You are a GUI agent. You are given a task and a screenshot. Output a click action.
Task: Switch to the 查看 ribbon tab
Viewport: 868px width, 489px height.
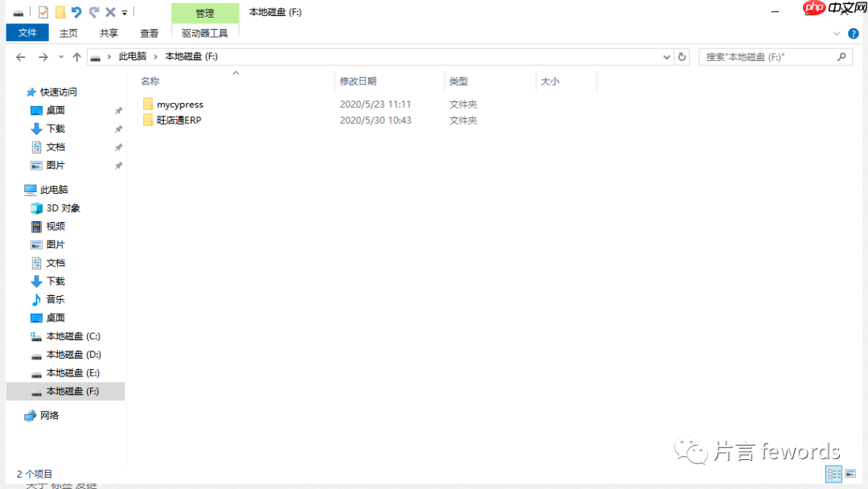click(x=149, y=33)
